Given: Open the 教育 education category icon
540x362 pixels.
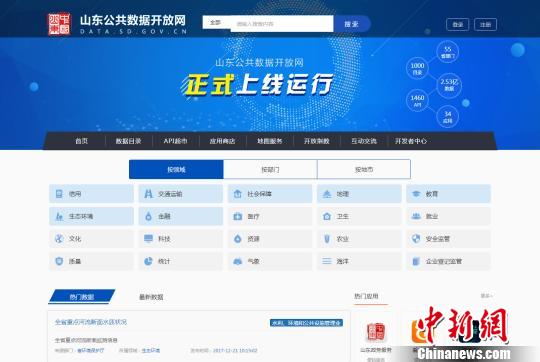Looking at the screenshot, I should tap(416, 194).
